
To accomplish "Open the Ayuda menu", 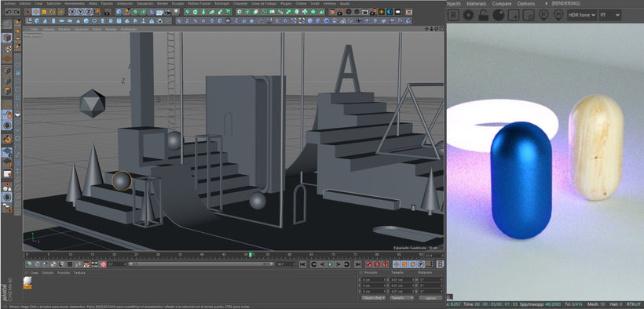I will click(x=345, y=3).
